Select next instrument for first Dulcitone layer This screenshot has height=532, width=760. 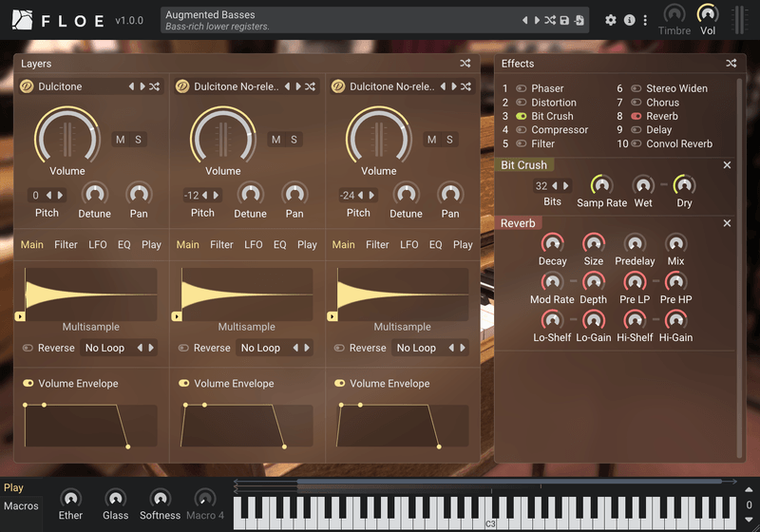tap(142, 86)
